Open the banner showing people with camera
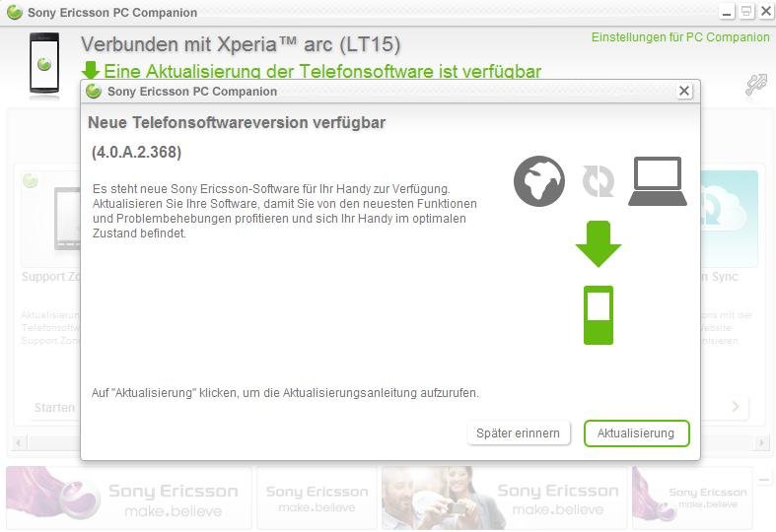The height and width of the screenshot is (532, 776). pyautogui.click(x=504, y=498)
